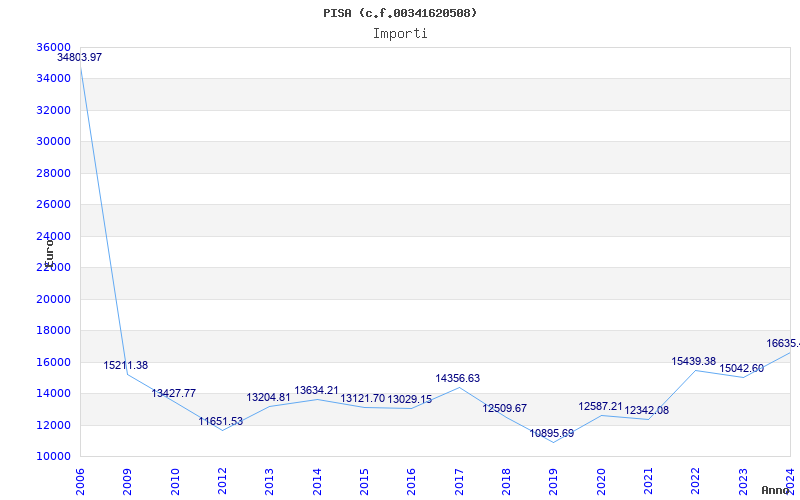
Task: Select data label 12509.67
Action: [x=505, y=408]
